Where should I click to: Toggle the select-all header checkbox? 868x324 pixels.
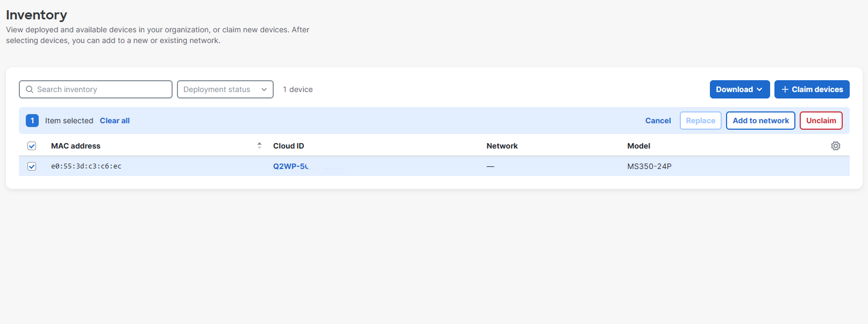pos(32,146)
